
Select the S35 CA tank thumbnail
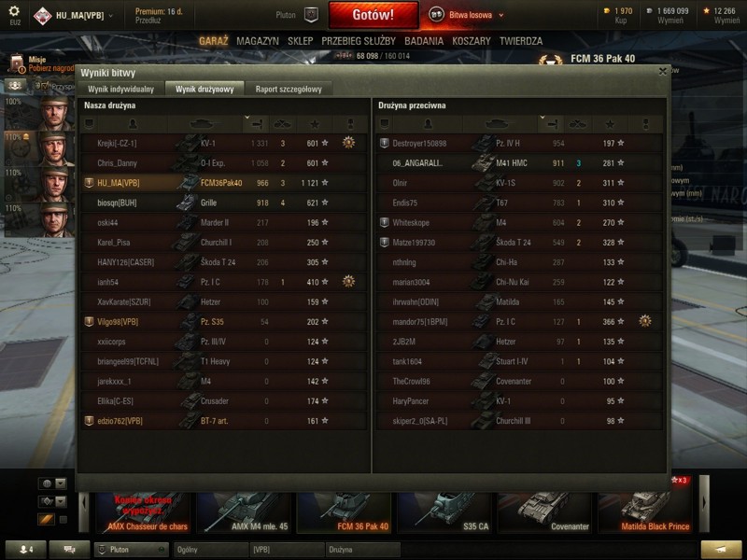444,512
